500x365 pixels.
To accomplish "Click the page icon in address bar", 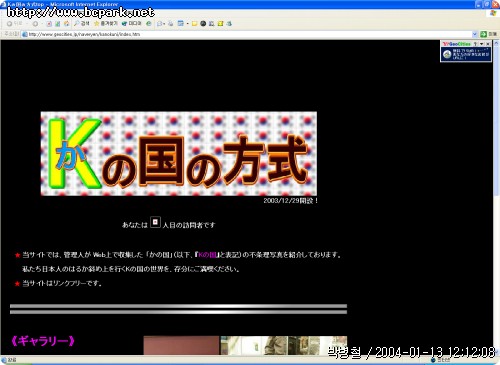I will 24,34.
